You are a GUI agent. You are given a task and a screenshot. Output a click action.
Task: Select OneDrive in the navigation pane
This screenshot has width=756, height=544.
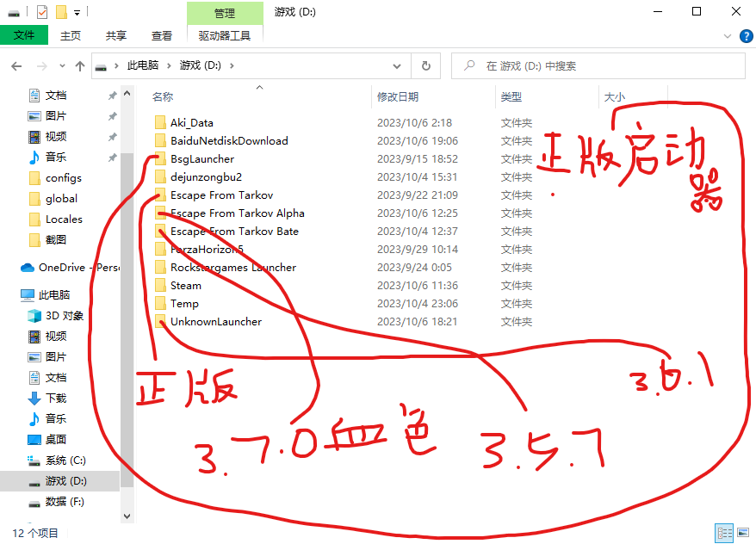click(x=70, y=268)
